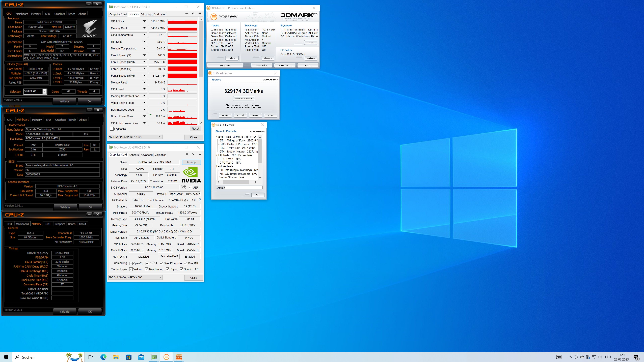The height and width of the screenshot is (362, 644).
Task: Open Task View from the taskbar
Action: coord(91,357)
